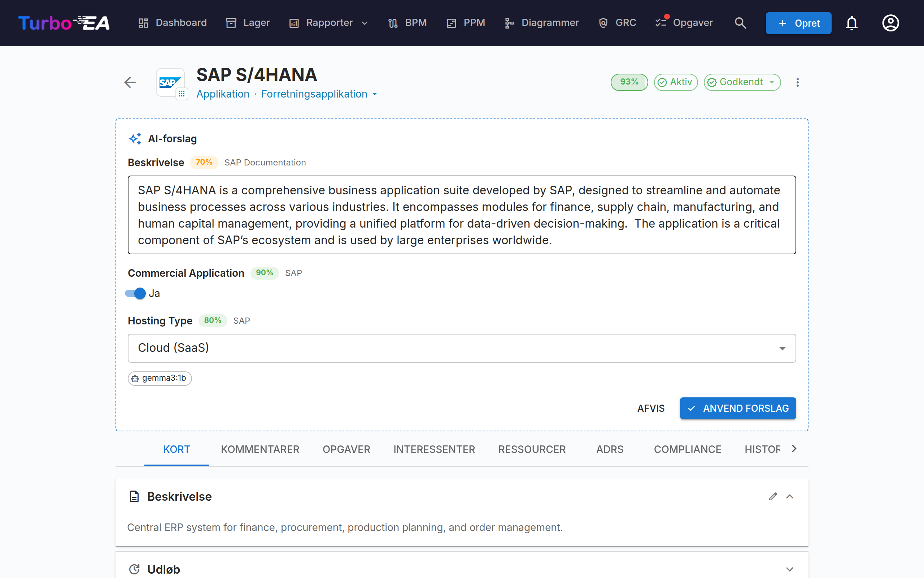
Task: Collapse the Beskrivelse section
Action: click(x=790, y=497)
